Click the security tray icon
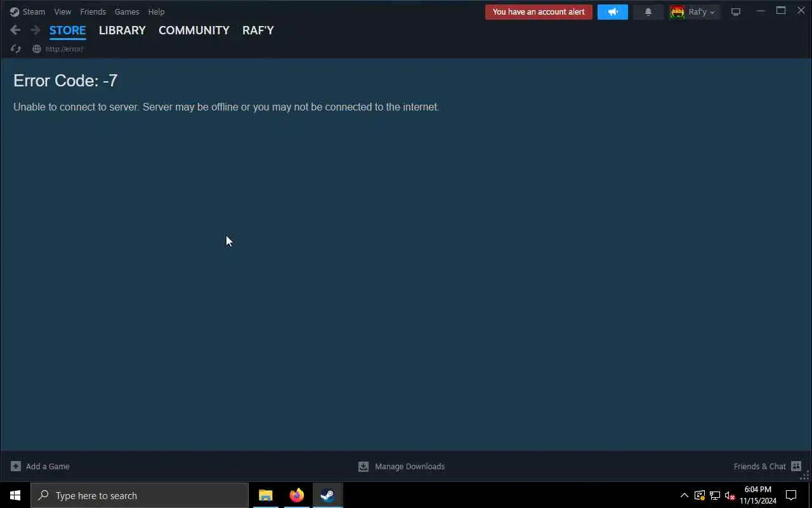Viewport: 812px width, 508px height. click(700, 495)
